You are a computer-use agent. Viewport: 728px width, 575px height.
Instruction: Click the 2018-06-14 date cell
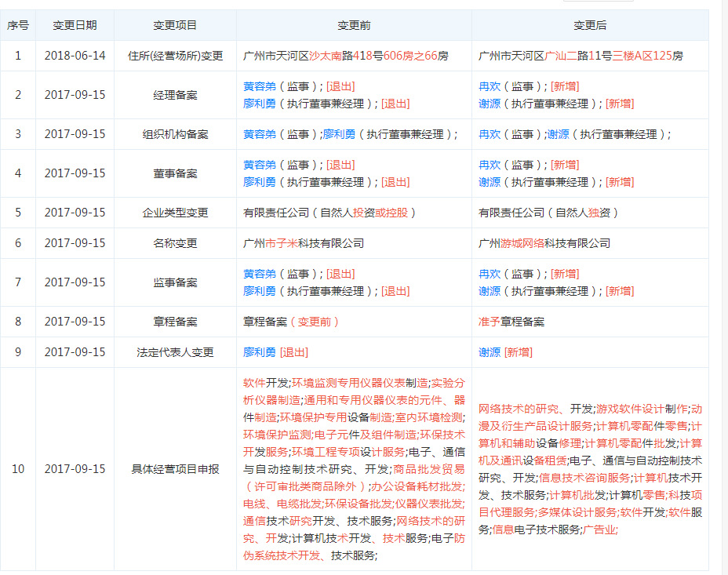(x=75, y=56)
